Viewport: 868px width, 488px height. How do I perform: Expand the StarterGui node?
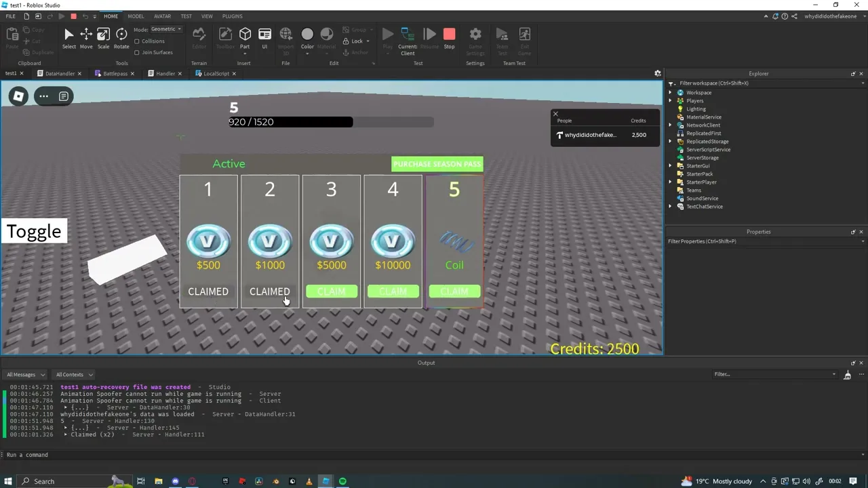tap(671, 166)
